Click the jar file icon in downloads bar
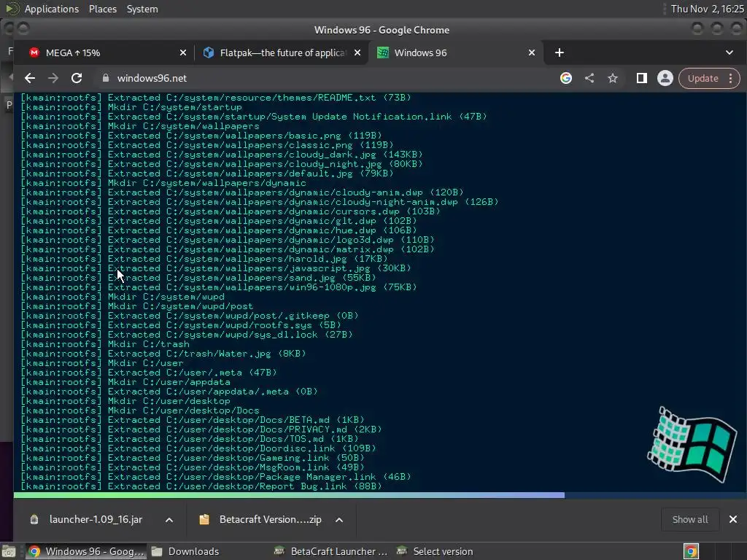Viewport: 747px width, 560px height. click(x=34, y=519)
